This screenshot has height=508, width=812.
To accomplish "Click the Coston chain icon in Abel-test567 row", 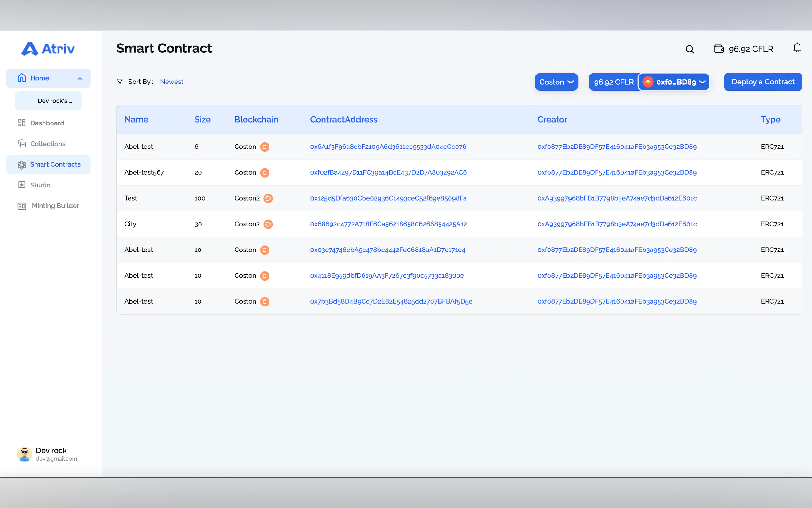I will pos(264,173).
